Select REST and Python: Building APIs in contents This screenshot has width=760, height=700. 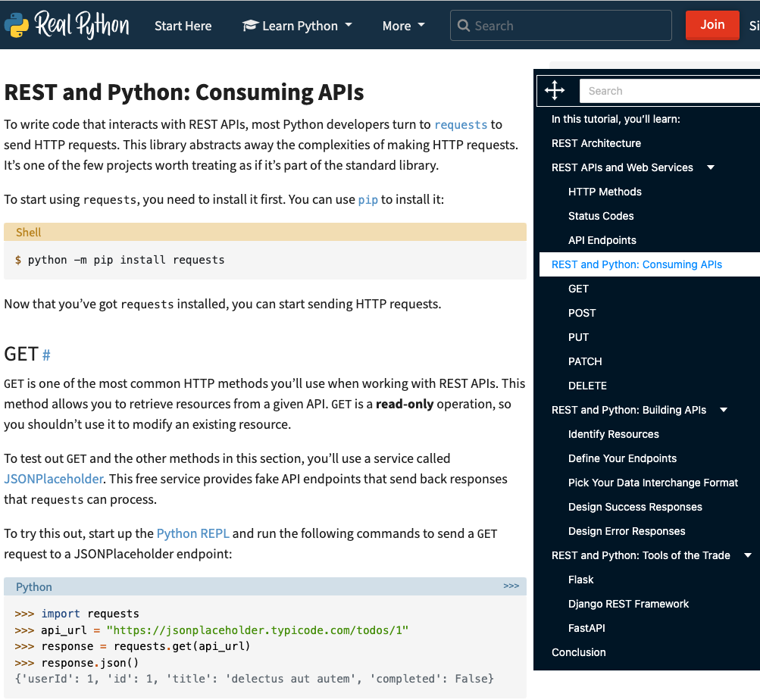[x=629, y=410]
